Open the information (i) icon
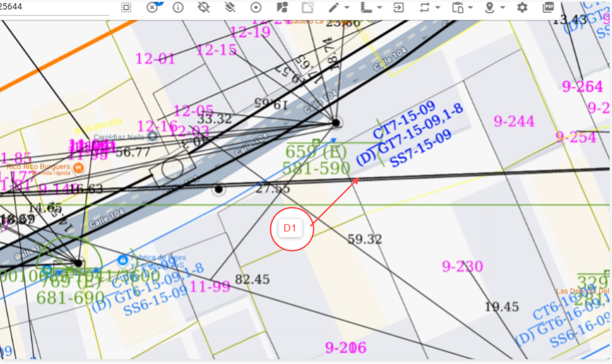The width and height of the screenshot is (612, 364). [178, 7]
